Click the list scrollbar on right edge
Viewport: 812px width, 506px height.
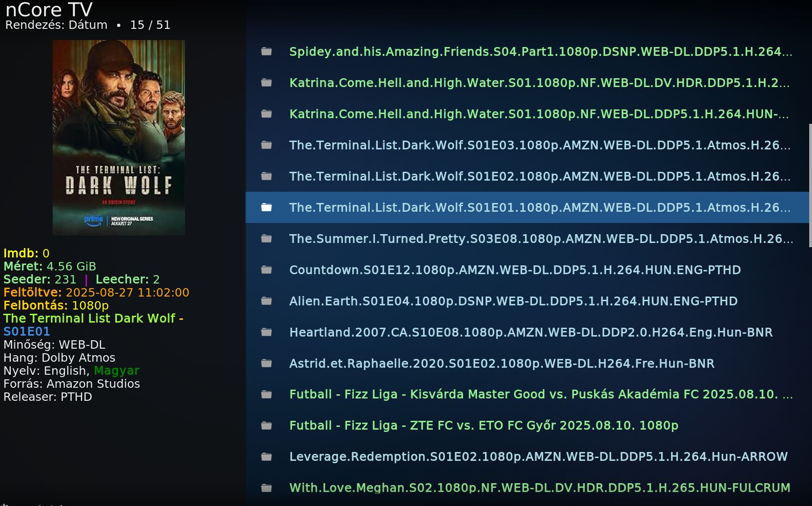click(x=811, y=185)
